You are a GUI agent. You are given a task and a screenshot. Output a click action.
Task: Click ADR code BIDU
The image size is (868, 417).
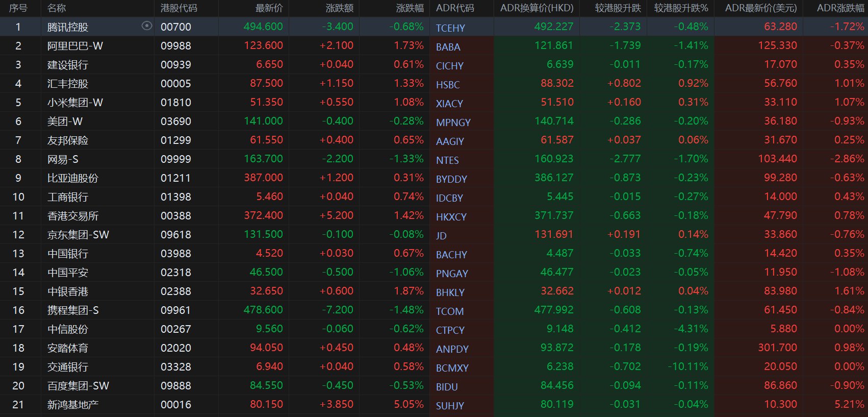click(x=447, y=387)
